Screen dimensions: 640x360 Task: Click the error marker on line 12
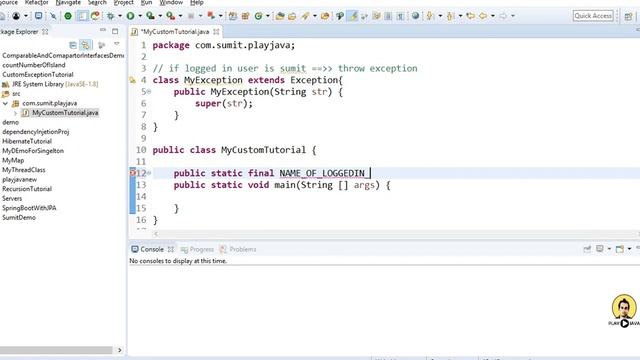(x=132, y=173)
